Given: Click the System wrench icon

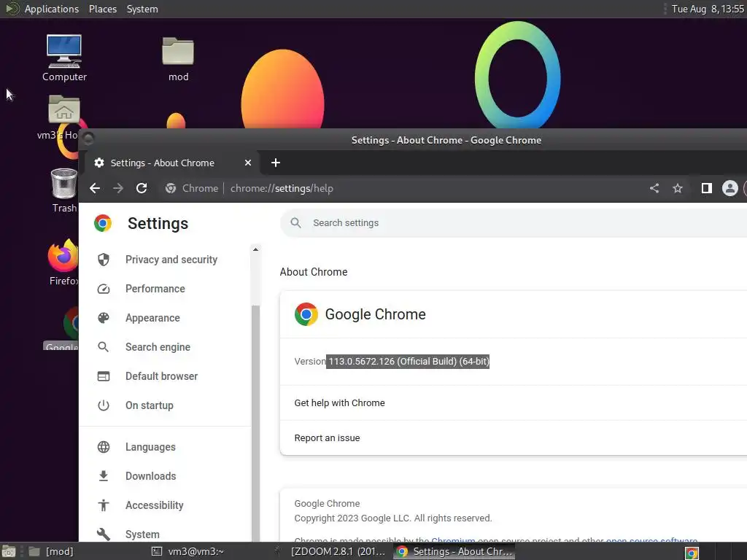Looking at the screenshot, I should click(x=104, y=534).
